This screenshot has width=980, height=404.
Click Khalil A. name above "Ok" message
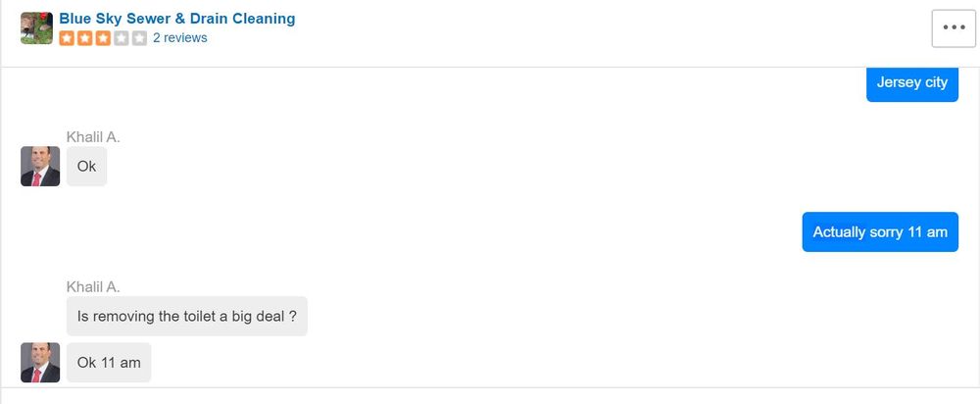pyautogui.click(x=93, y=137)
